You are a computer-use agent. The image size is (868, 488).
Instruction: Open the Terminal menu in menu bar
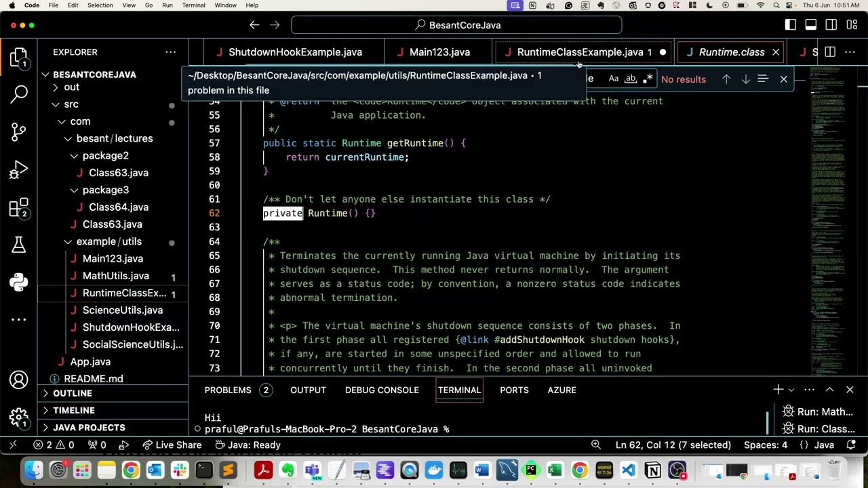(x=193, y=5)
